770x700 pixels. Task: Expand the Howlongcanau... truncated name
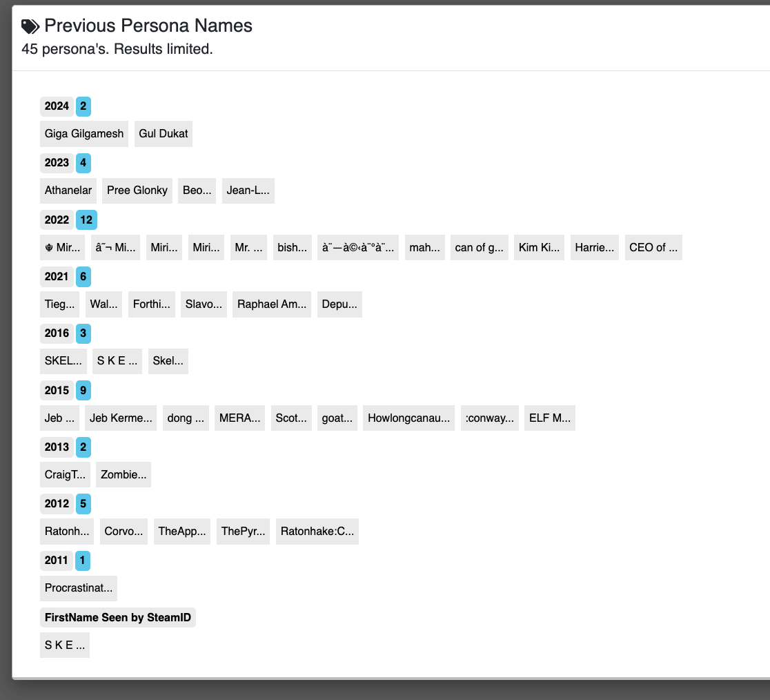[x=408, y=418]
